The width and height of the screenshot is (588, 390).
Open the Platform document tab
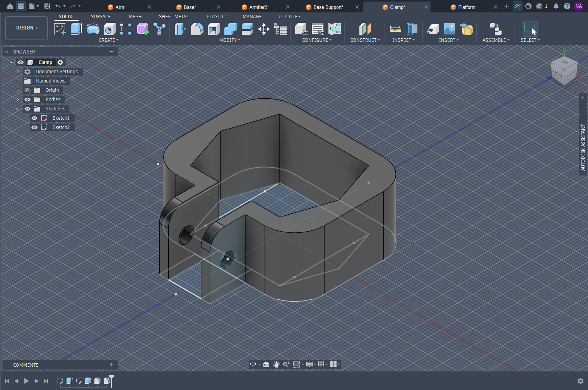click(x=467, y=7)
